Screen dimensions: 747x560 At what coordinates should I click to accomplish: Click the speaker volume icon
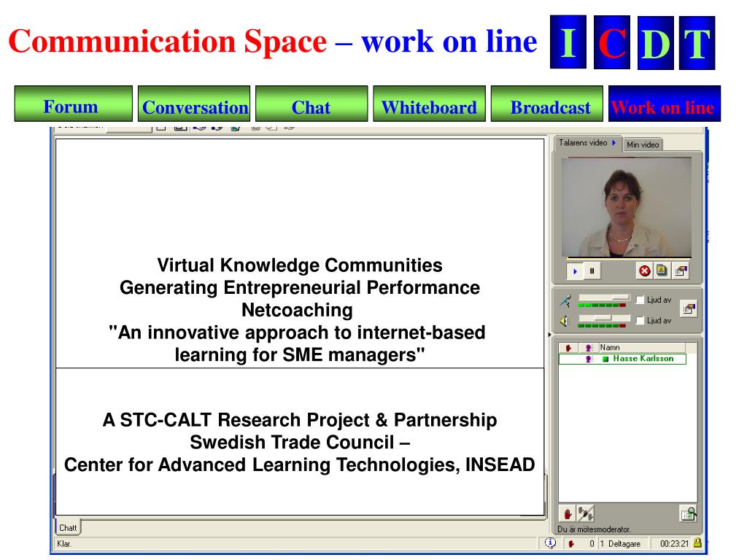(x=565, y=321)
